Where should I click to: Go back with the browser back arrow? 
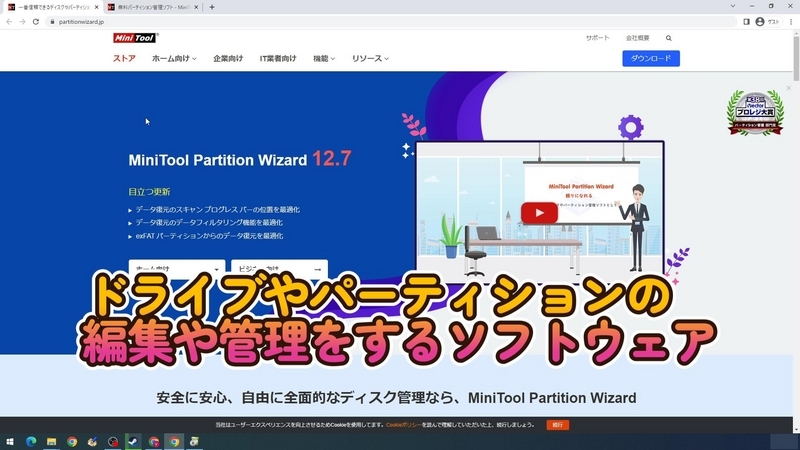pyautogui.click(x=9, y=22)
